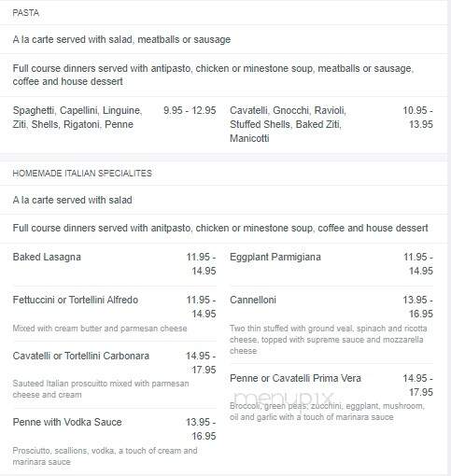Click the Baked Lasagna item

pyautogui.click(x=47, y=257)
